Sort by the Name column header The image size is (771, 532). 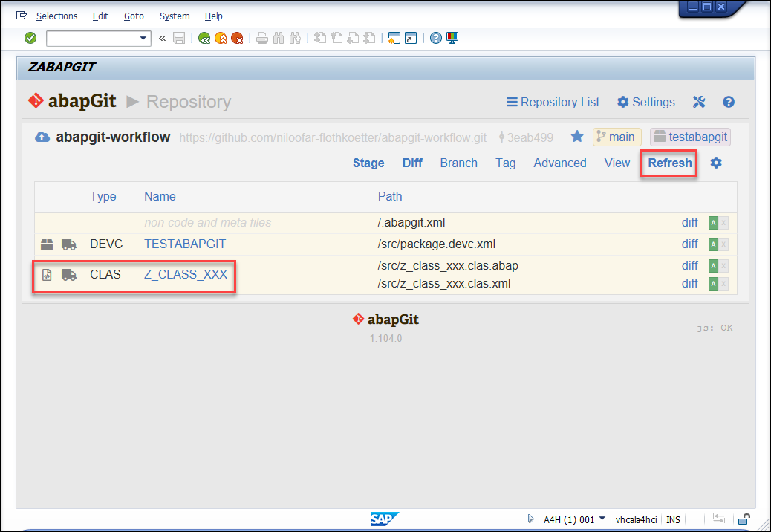160,197
